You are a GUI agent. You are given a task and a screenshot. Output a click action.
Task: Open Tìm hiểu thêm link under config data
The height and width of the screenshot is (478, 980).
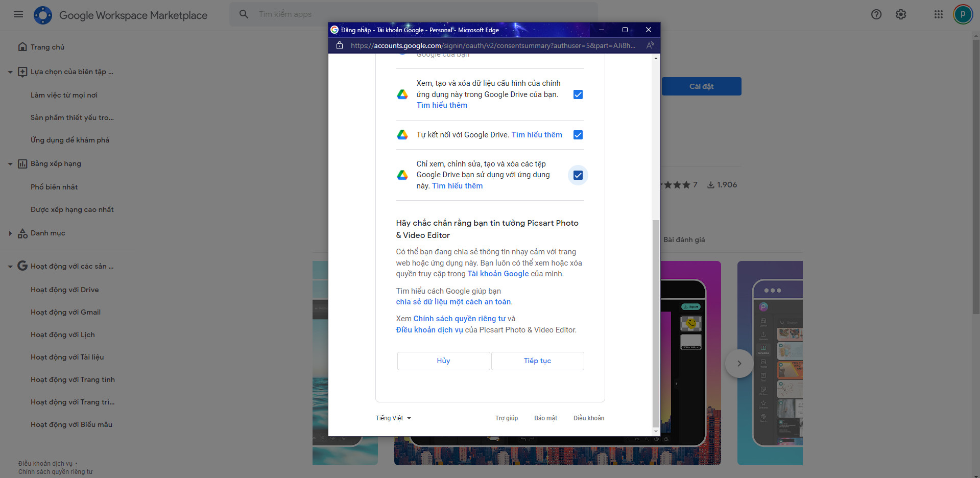pyautogui.click(x=442, y=105)
